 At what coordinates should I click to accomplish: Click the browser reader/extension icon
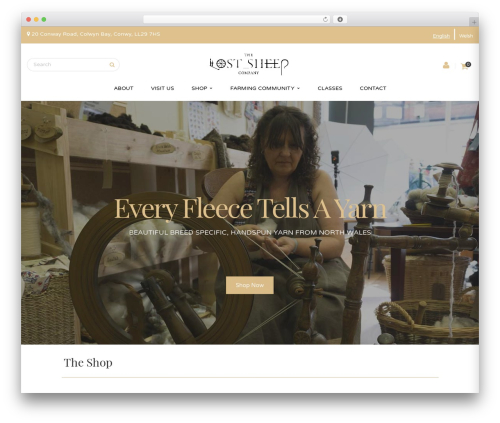tap(340, 20)
